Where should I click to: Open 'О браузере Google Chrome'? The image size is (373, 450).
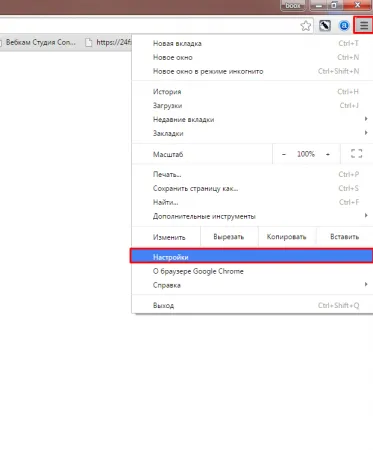(x=252, y=271)
